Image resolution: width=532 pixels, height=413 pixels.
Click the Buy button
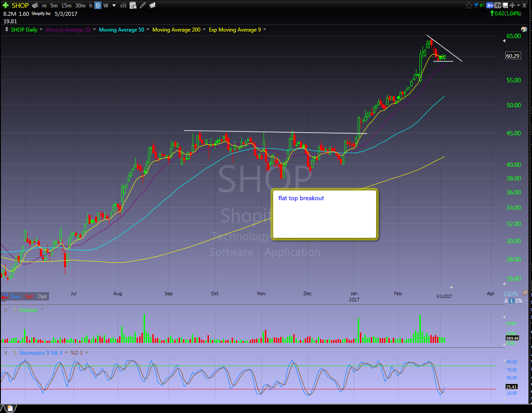click(x=15, y=297)
